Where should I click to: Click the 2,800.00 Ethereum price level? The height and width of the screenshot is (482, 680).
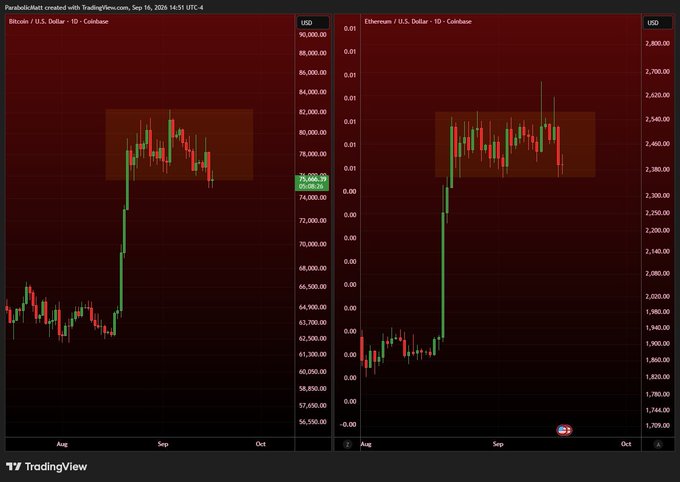pyautogui.click(x=657, y=43)
